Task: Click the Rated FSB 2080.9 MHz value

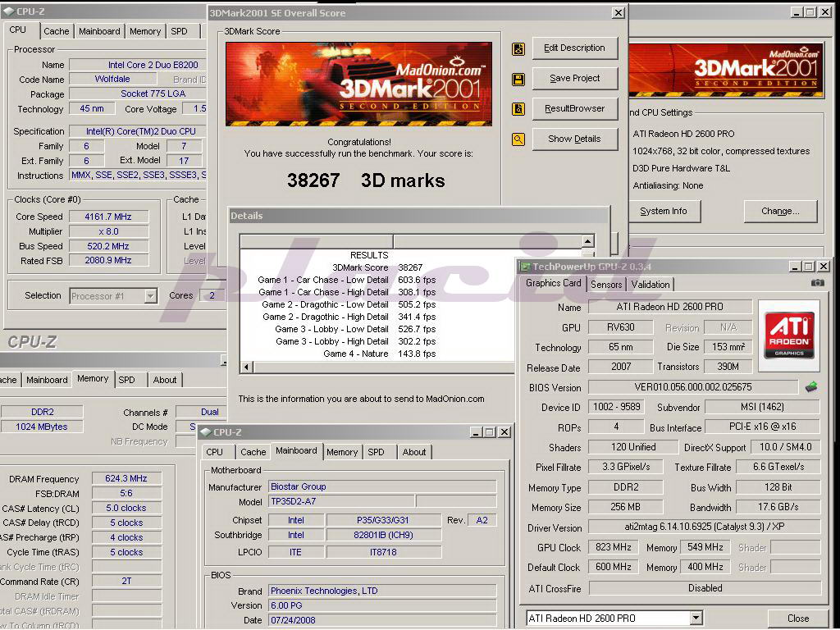Action: 108,260
